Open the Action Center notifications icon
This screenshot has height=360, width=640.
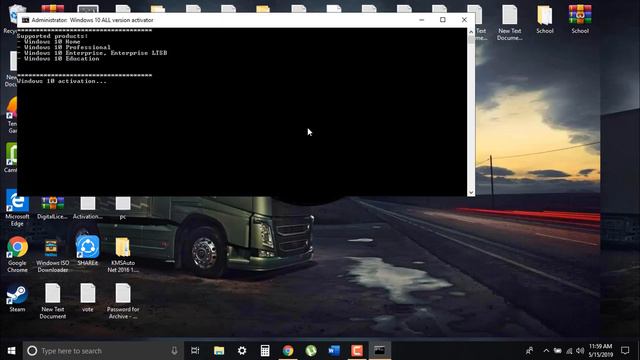coord(625,350)
